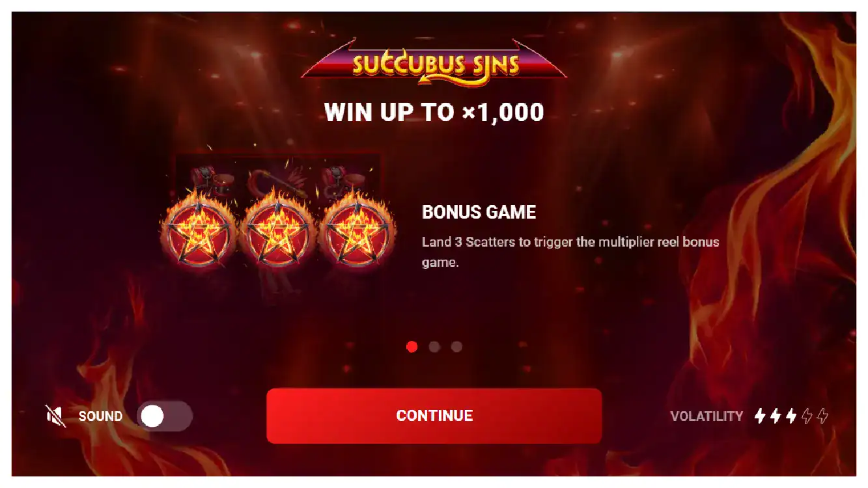
Task: Click the Bonus Game heading
Action: (479, 212)
